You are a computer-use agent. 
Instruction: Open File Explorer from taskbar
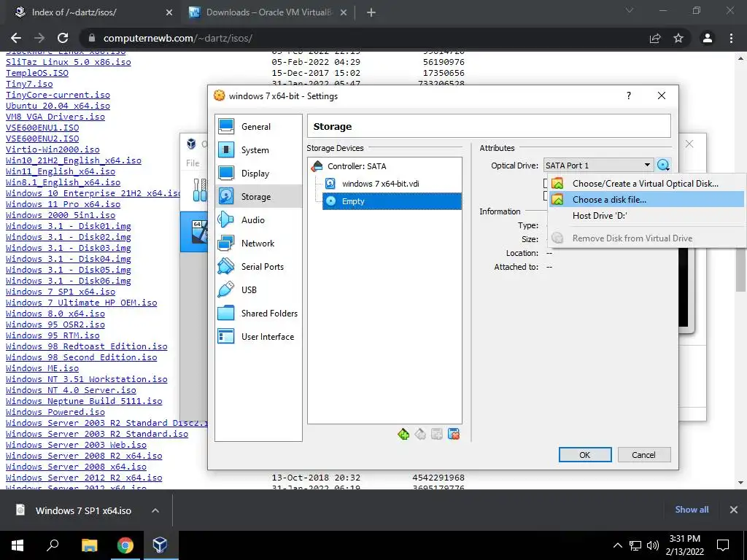click(89, 545)
